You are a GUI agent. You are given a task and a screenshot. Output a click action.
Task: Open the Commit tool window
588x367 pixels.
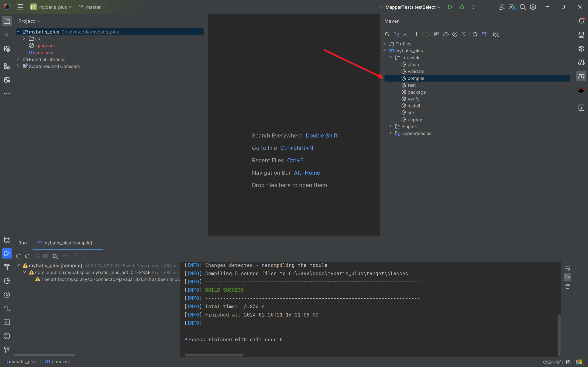point(7,35)
